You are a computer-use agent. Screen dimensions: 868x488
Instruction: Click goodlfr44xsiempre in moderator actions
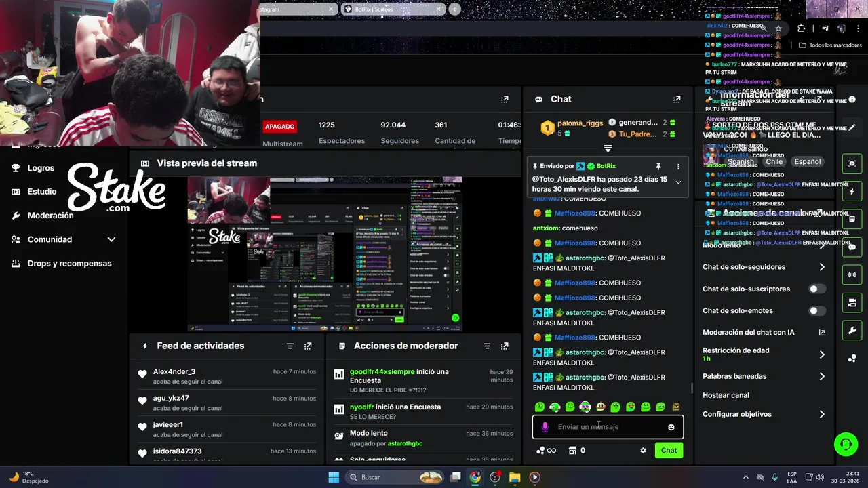382,371
